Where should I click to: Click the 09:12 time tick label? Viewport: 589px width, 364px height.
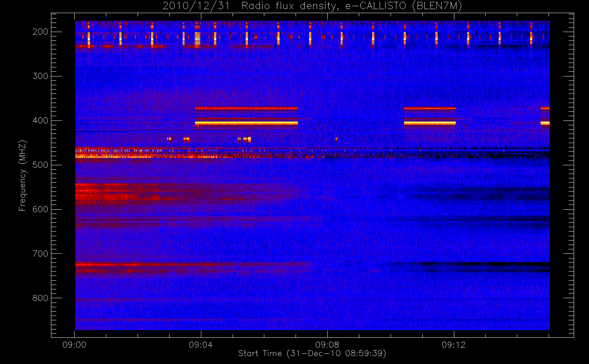tap(454, 345)
